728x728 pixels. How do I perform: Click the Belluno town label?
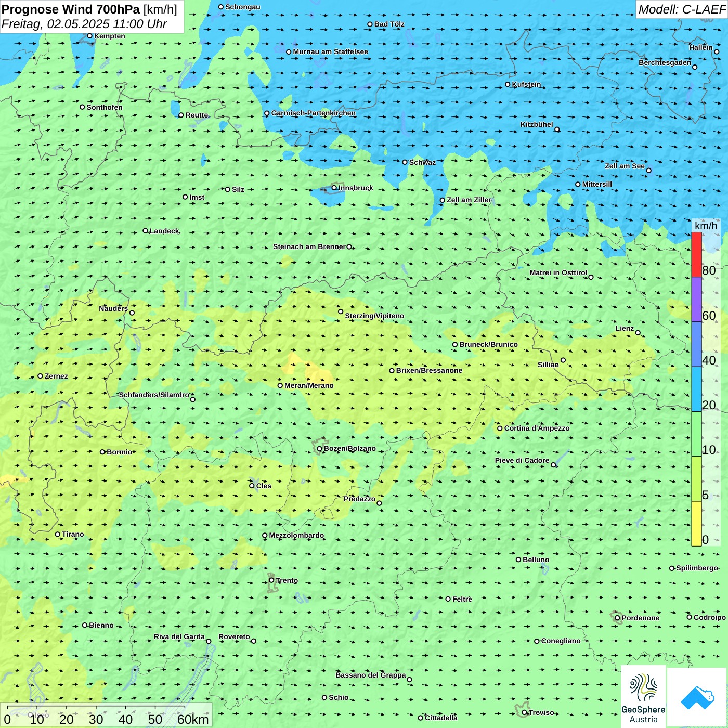pyautogui.click(x=536, y=560)
